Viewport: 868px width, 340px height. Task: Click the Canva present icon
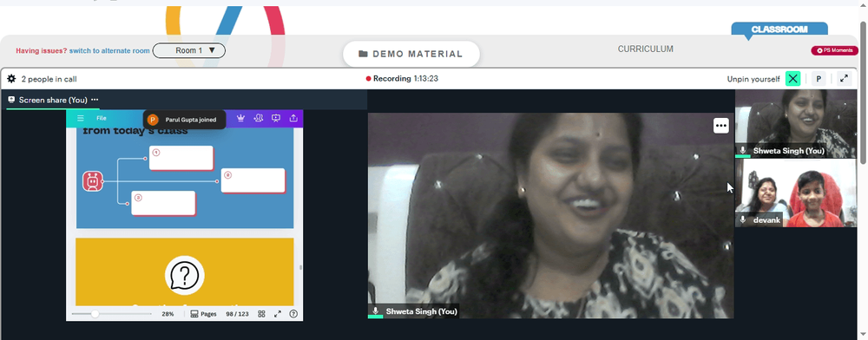click(x=276, y=118)
